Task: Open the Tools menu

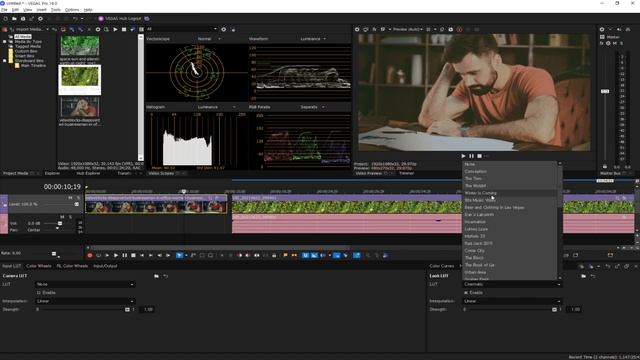Action: click(56, 10)
